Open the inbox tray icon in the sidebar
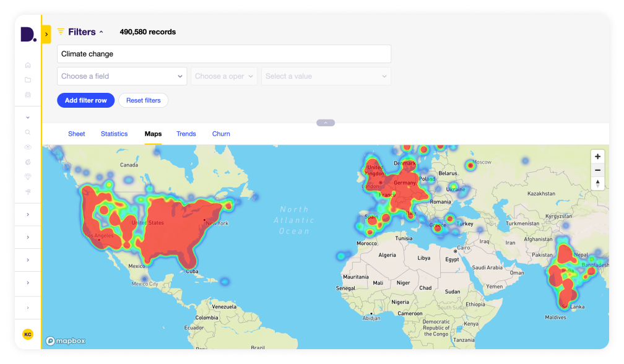This screenshot has height=364, width=624. point(28,95)
